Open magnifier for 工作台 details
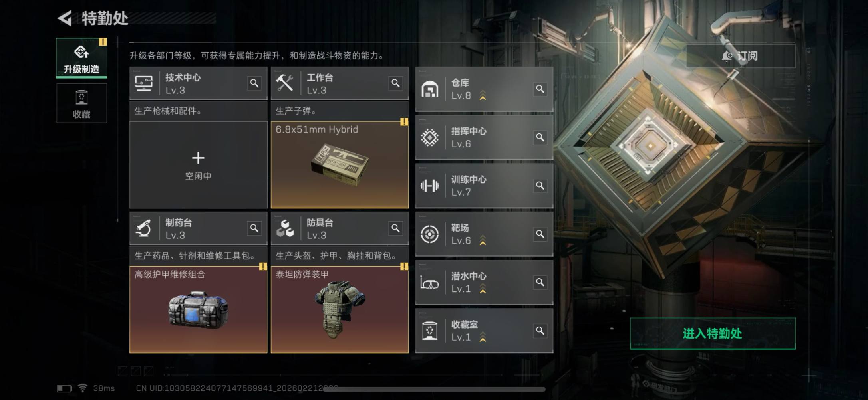868x400 pixels. (395, 83)
